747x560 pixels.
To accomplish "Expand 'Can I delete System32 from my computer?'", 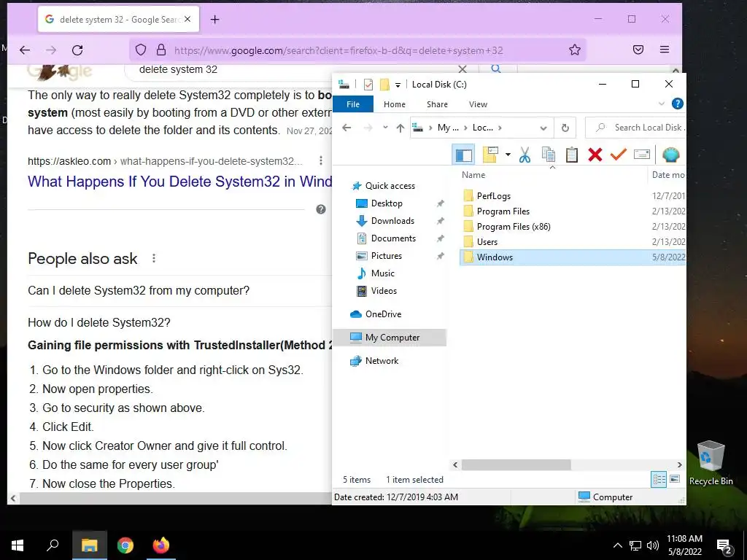I will point(138,290).
